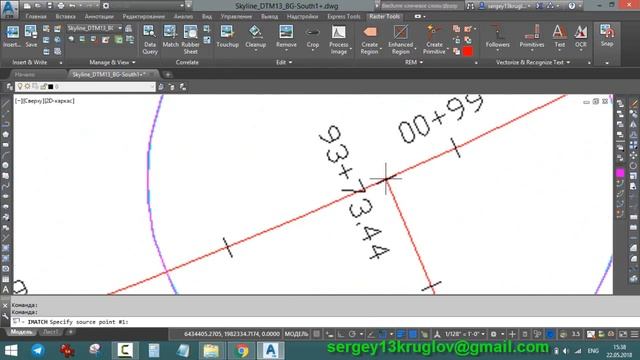Viewport: 640px width, 360px height.
Task: Toggle the blue object snap button
Action: tap(383, 334)
